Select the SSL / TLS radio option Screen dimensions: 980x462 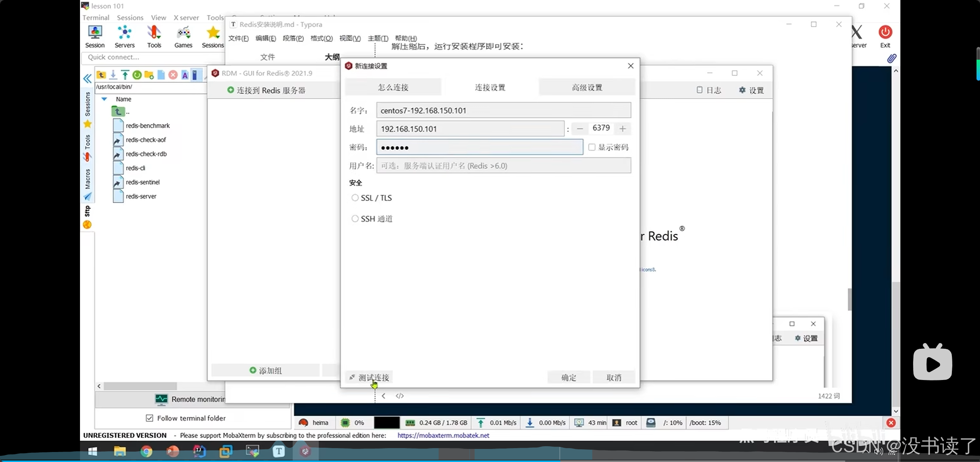click(x=355, y=198)
